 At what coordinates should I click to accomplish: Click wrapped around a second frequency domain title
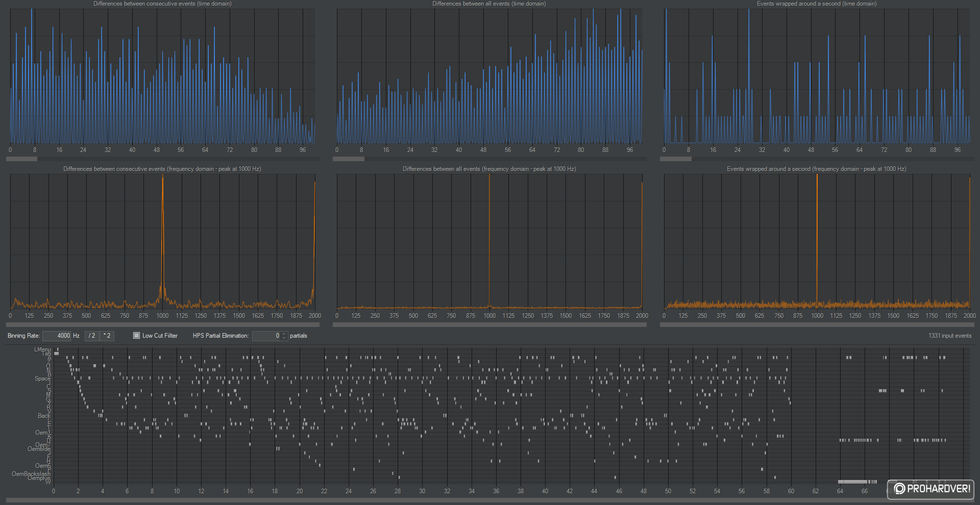point(817,169)
